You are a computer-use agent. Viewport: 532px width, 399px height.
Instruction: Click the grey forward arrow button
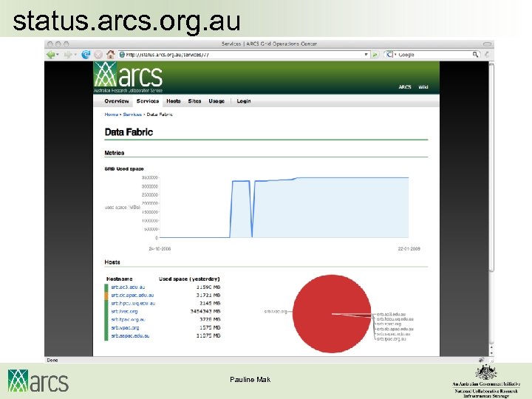(68, 55)
